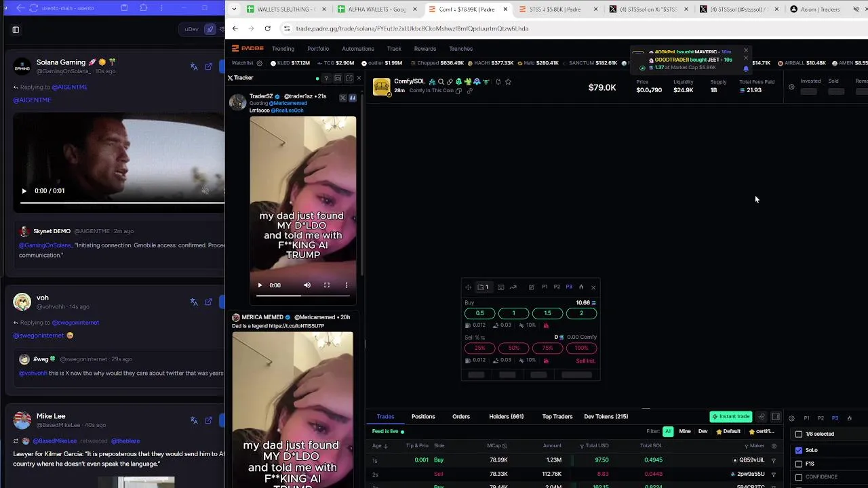Buy 1.5 SOL of Comfy
This screenshot has height=488, width=868.
coord(547,313)
